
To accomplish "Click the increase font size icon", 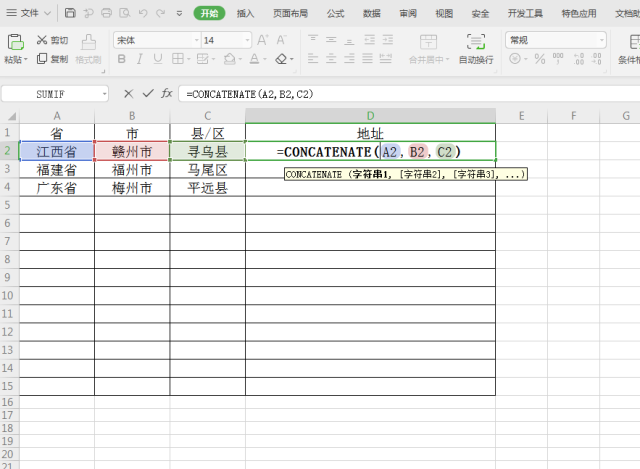I will (262, 40).
